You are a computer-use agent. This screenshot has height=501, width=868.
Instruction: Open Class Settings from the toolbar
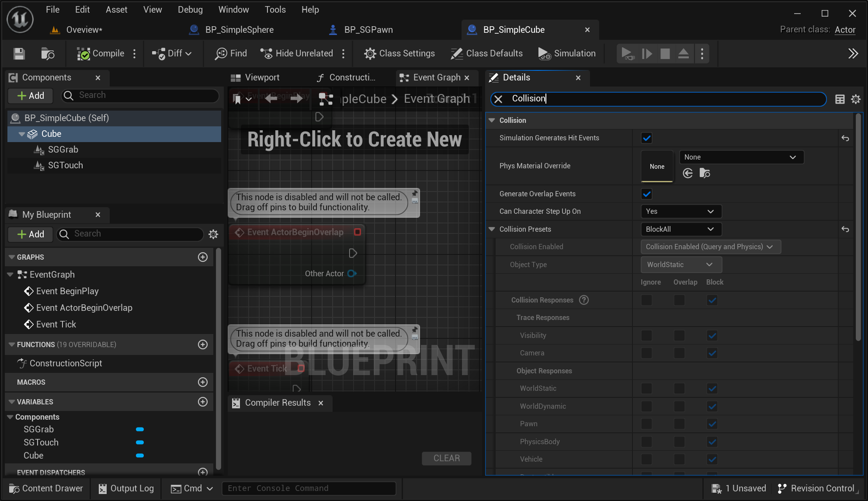[x=370, y=53]
